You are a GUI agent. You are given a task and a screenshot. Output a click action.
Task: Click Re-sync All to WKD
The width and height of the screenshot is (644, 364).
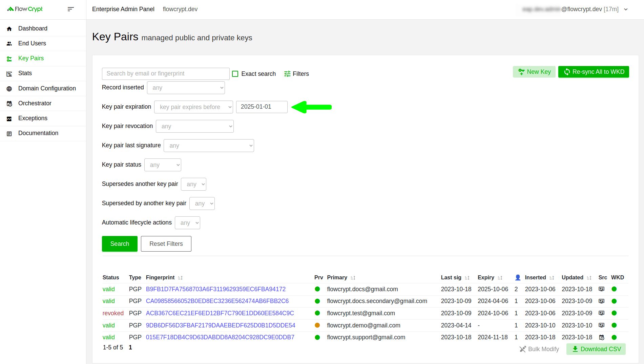click(x=594, y=72)
